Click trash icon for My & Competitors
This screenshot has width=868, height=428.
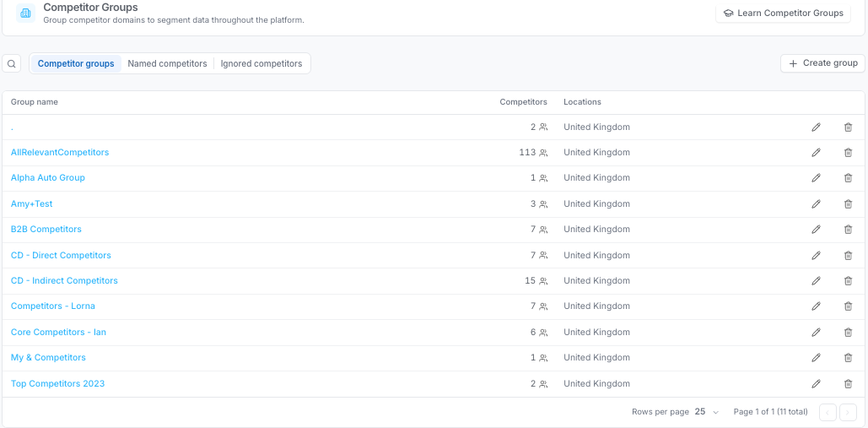[x=848, y=358]
